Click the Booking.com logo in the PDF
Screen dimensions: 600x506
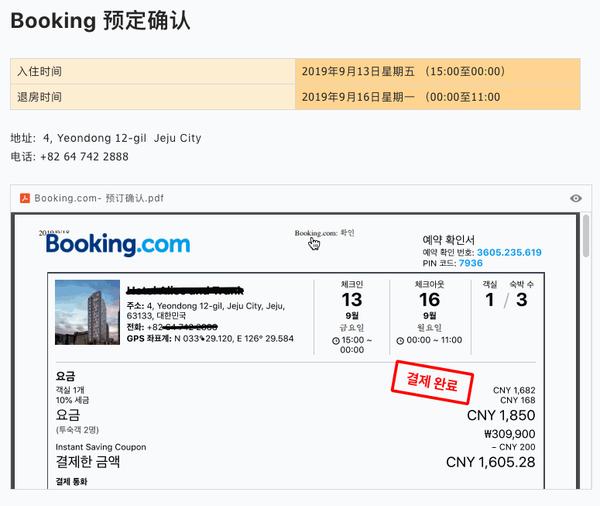[118, 245]
